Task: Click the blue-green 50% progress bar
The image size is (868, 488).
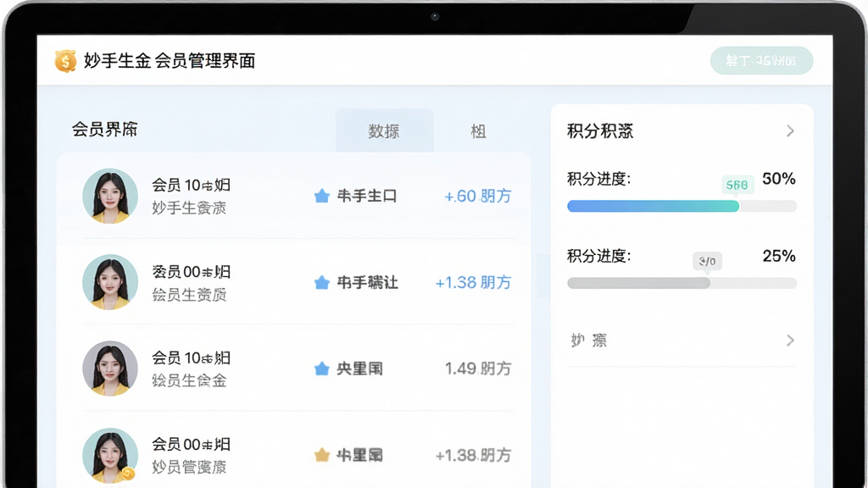Action: [x=682, y=207]
